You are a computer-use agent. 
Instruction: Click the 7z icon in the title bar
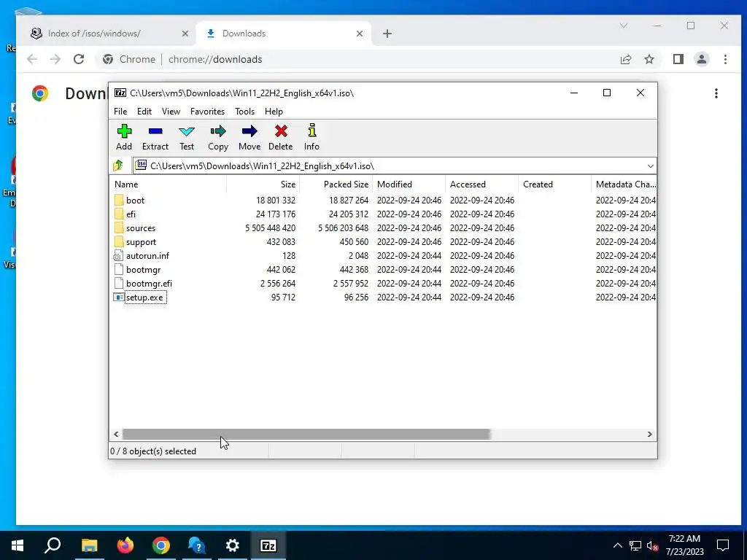(120, 93)
